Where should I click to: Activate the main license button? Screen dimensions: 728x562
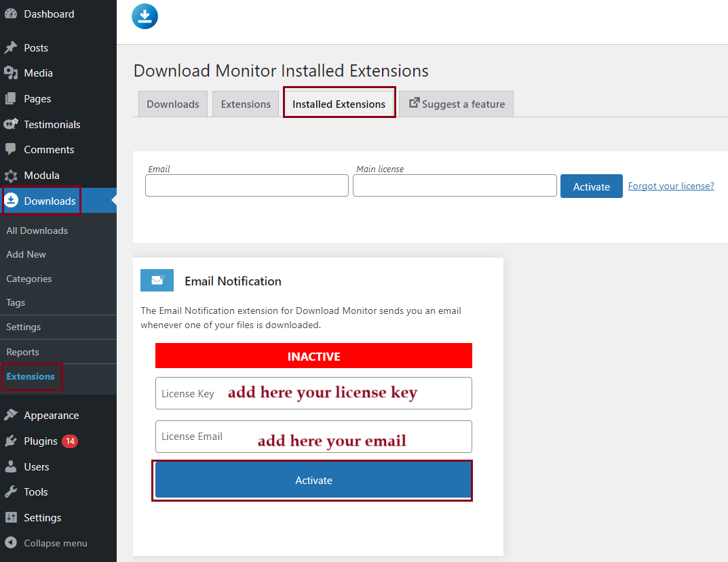pos(592,186)
